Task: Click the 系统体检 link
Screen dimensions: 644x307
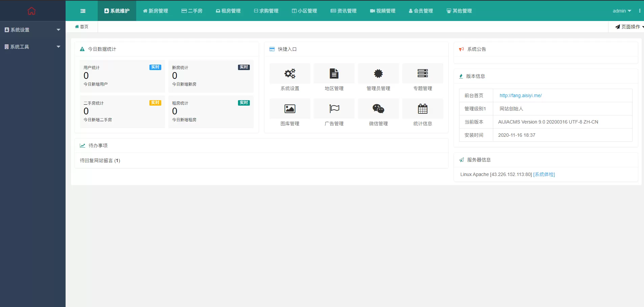Action: pos(544,174)
